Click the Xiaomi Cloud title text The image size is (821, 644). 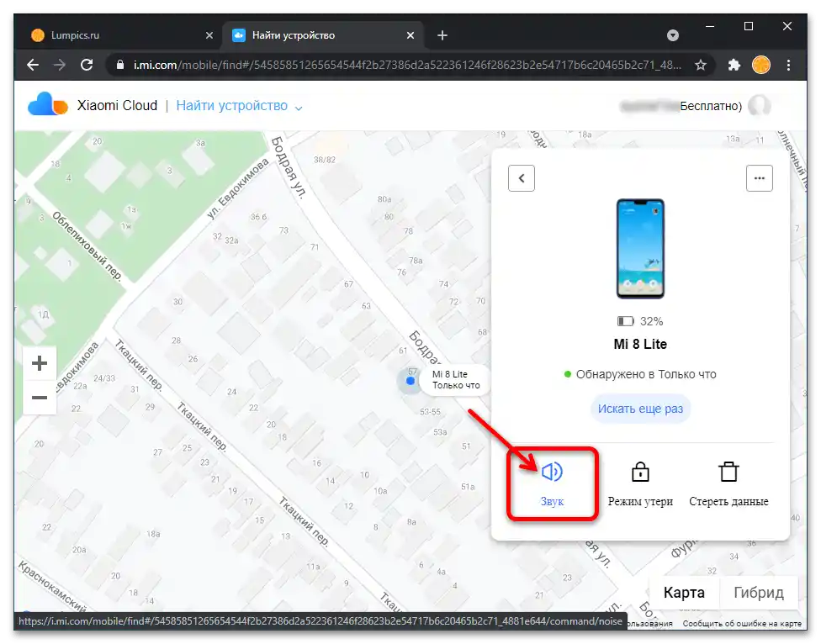coord(117,105)
